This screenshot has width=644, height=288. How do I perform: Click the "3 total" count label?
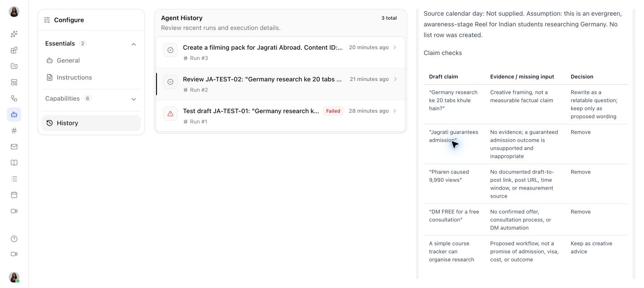click(x=389, y=18)
